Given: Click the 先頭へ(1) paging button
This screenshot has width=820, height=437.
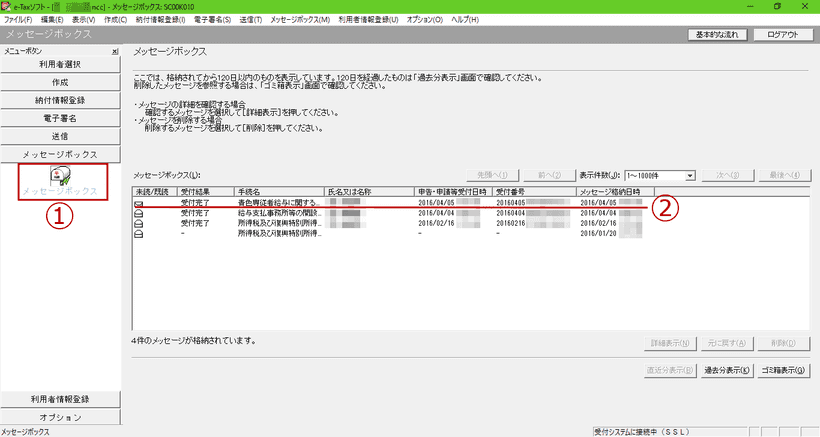Looking at the screenshot, I should (x=493, y=176).
